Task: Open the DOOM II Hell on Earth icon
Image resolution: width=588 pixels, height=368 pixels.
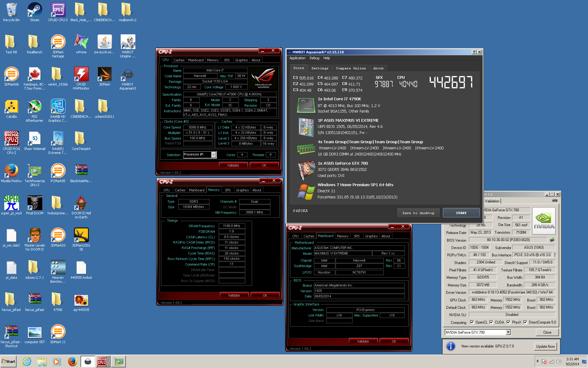Action: [81, 207]
